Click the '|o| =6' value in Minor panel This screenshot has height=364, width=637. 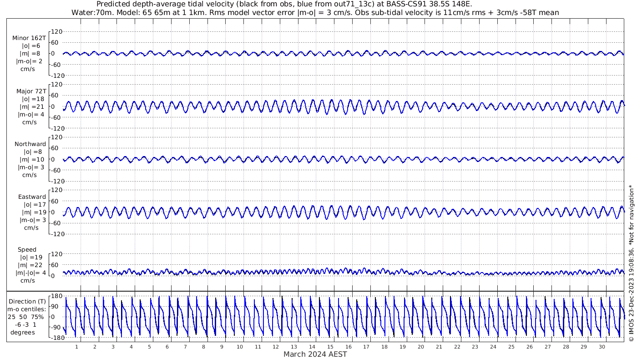[x=31, y=46]
